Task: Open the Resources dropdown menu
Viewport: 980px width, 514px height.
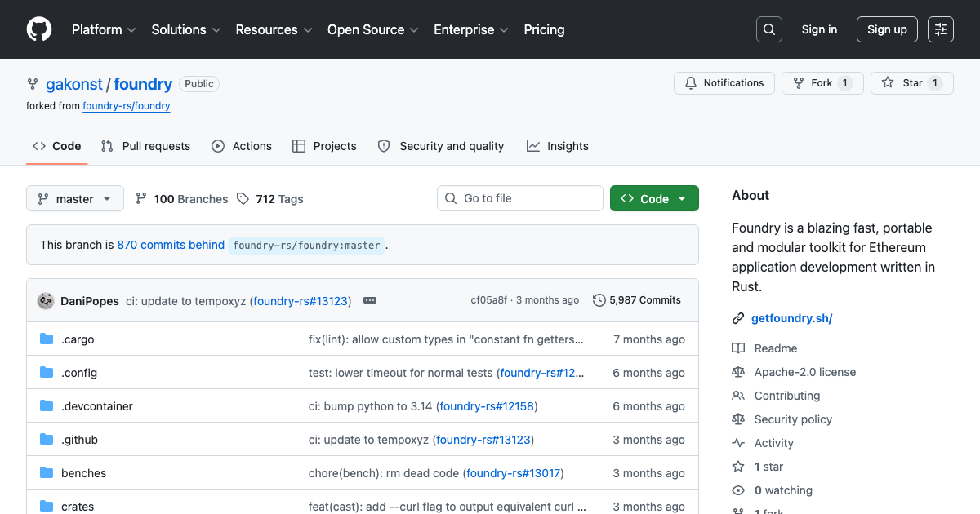Action: click(x=274, y=29)
